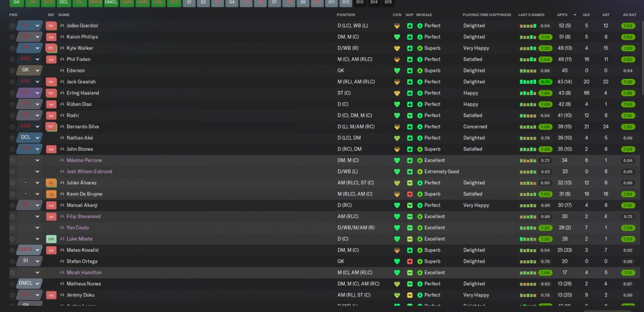Click the match sharpness icon for Kevin De Bruyne
The height and width of the screenshot is (312, 644).
pyautogui.click(x=410, y=194)
